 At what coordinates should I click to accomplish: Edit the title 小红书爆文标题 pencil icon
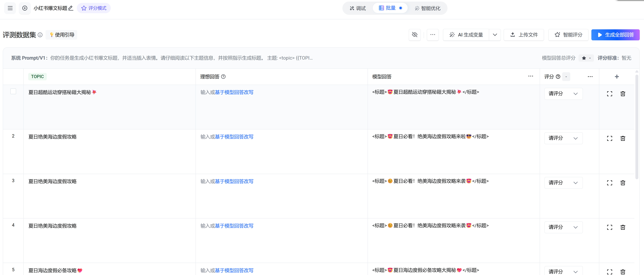pyautogui.click(x=71, y=8)
